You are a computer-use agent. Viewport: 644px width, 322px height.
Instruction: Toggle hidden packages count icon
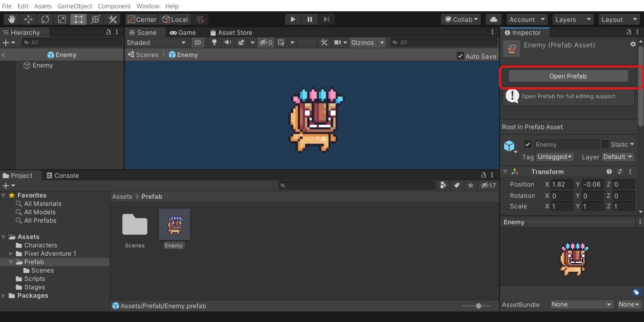[x=488, y=185]
